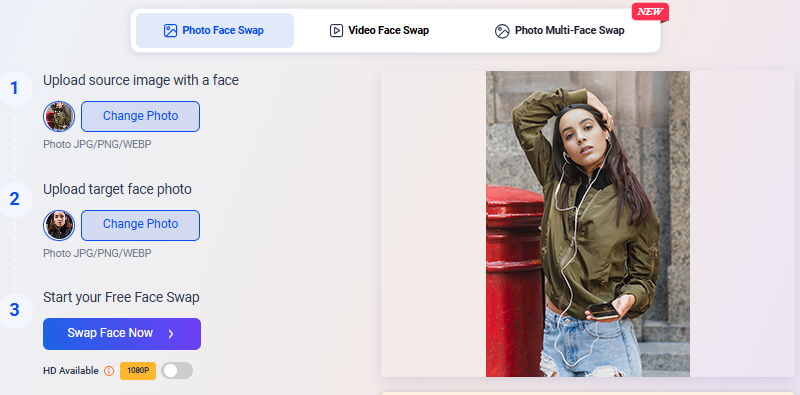Viewport: 800px width, 395px height.
Task: Open the Photo Face Swap tab
Action: pos(215,31)
